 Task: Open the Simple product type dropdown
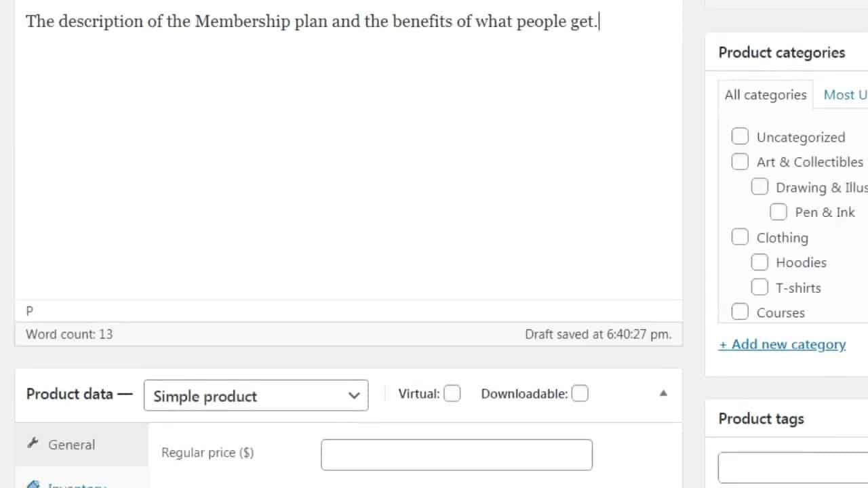pyautogui.click(x=256, y=396)
